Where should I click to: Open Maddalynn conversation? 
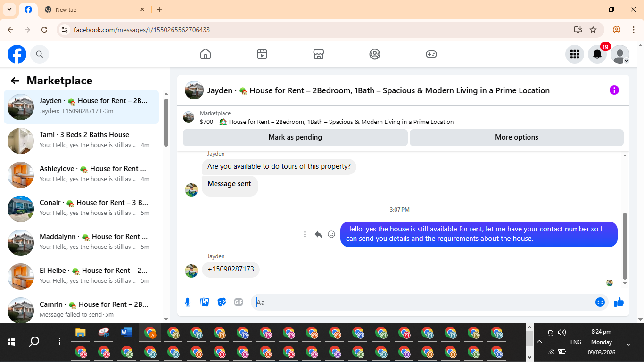(82, 243)
